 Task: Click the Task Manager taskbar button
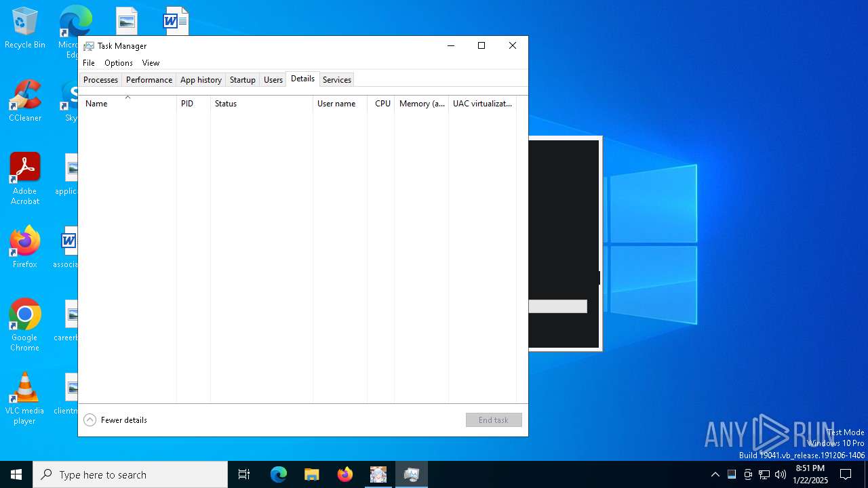(x=412, y=474)
